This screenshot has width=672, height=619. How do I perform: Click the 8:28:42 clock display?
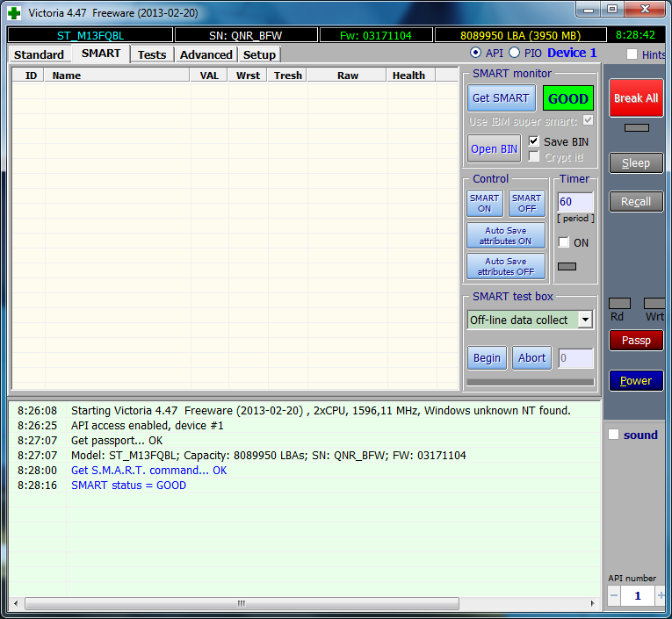click(636, 35)
